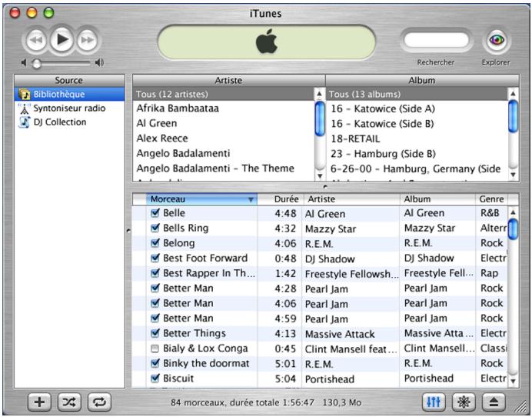Uncheck the Belong checkbox

[155, 243]
